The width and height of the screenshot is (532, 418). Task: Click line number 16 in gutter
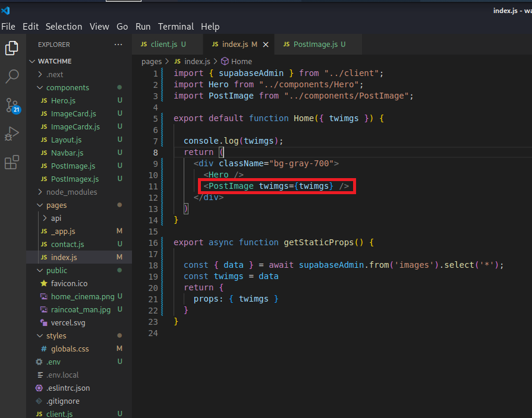tap(153, 243)
